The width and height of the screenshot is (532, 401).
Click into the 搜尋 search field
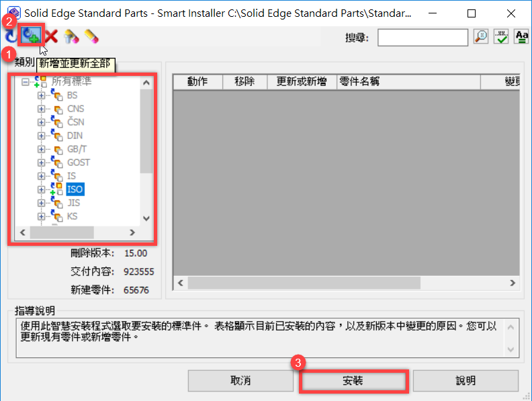click(x=423, y=38)
